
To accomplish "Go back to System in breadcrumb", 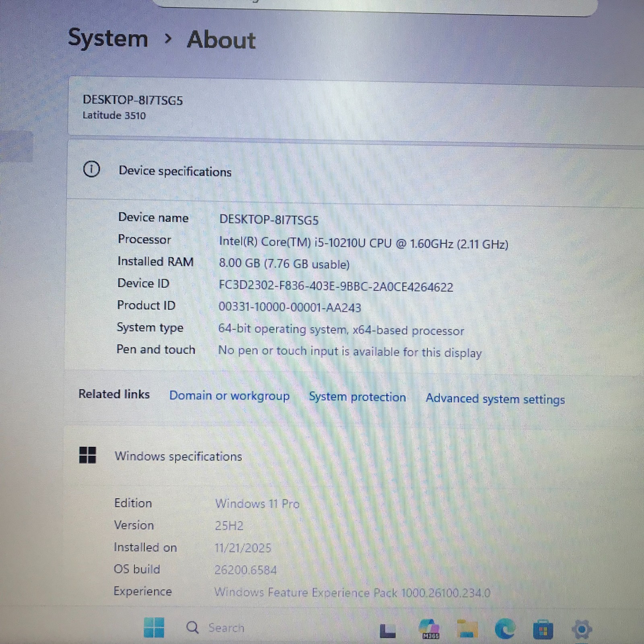I will click(108, 38).
